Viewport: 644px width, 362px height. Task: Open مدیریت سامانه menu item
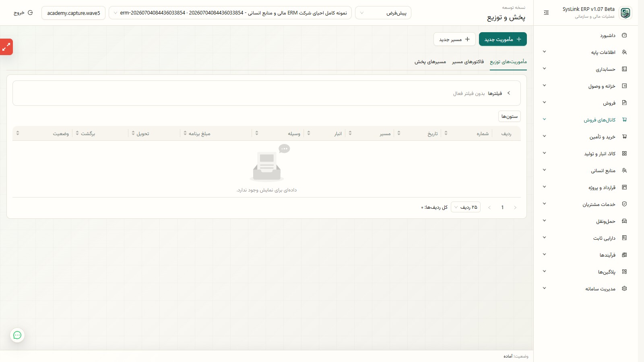pos(586,289)
